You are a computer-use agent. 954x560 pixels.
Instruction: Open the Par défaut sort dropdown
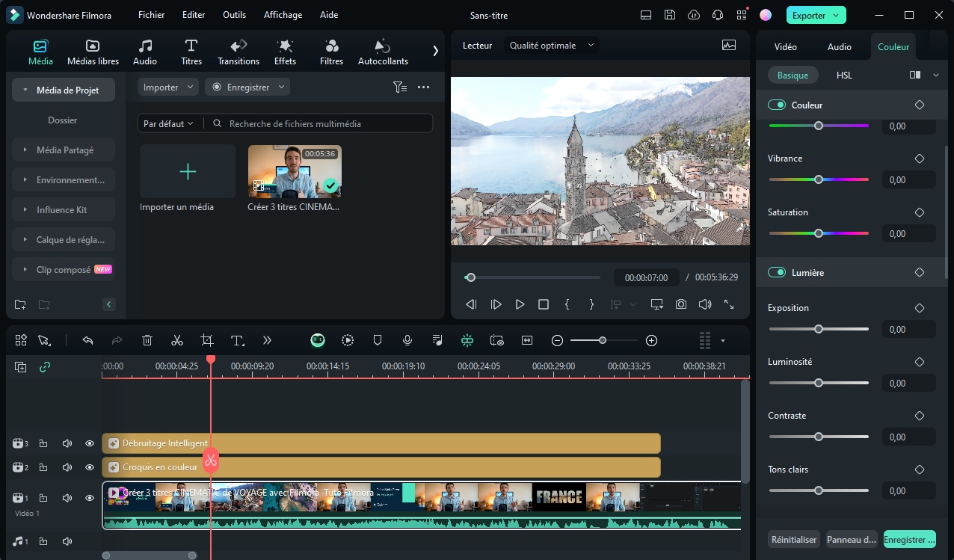click(168, 123)
